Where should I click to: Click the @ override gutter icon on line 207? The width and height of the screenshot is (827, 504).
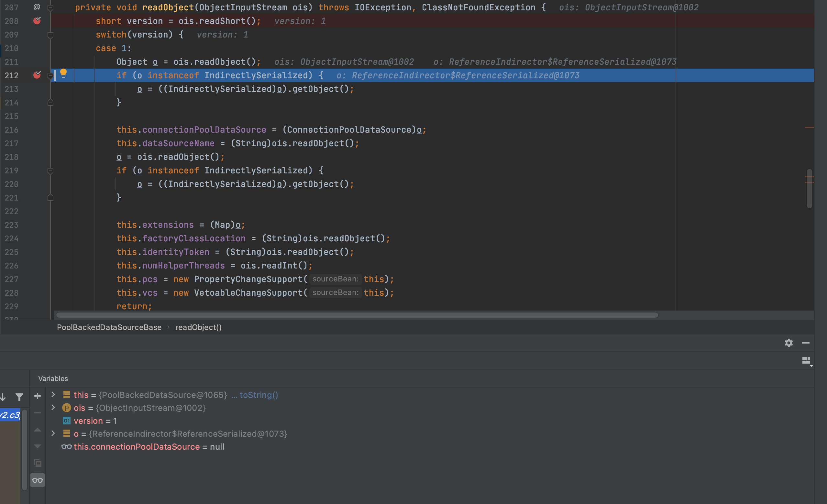(37, 7)
